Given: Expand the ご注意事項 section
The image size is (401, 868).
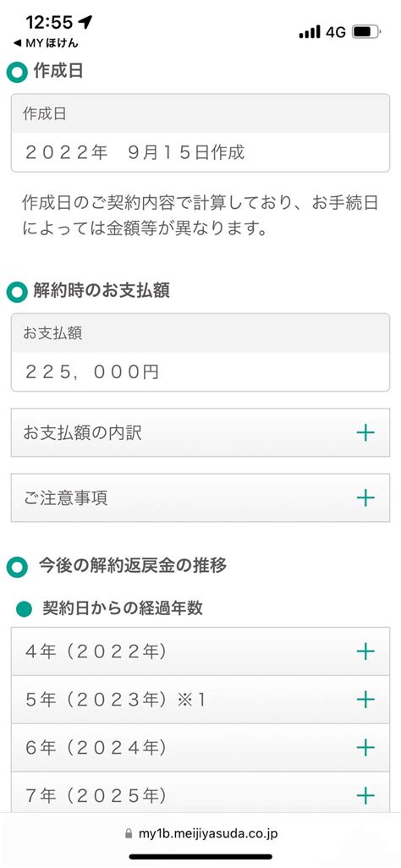Looking at the screenshot, I should click(200, 497).
